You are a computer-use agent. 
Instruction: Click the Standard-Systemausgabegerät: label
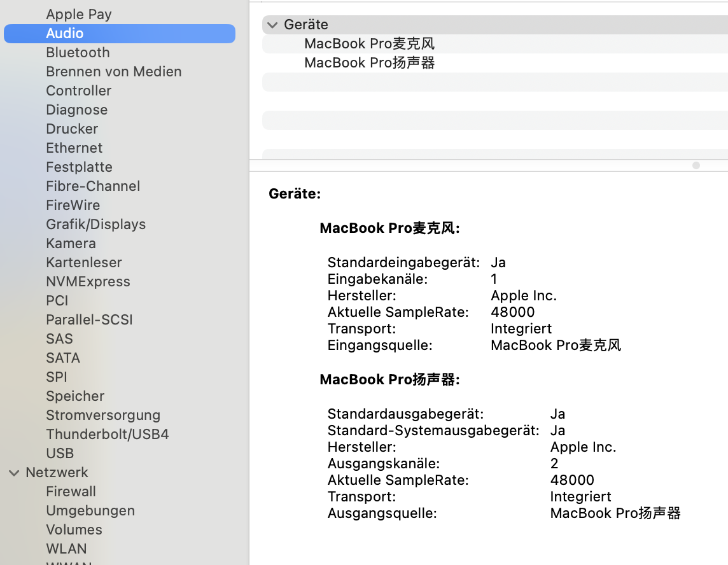click(x=433, y=430)
